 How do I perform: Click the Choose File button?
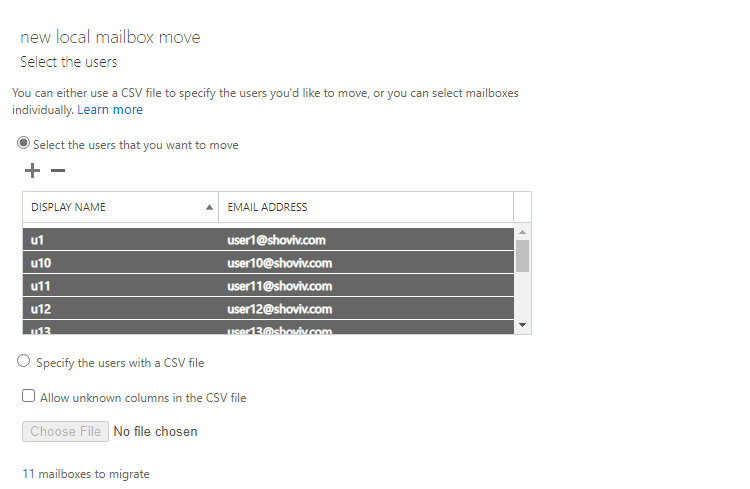click(66, 432)
